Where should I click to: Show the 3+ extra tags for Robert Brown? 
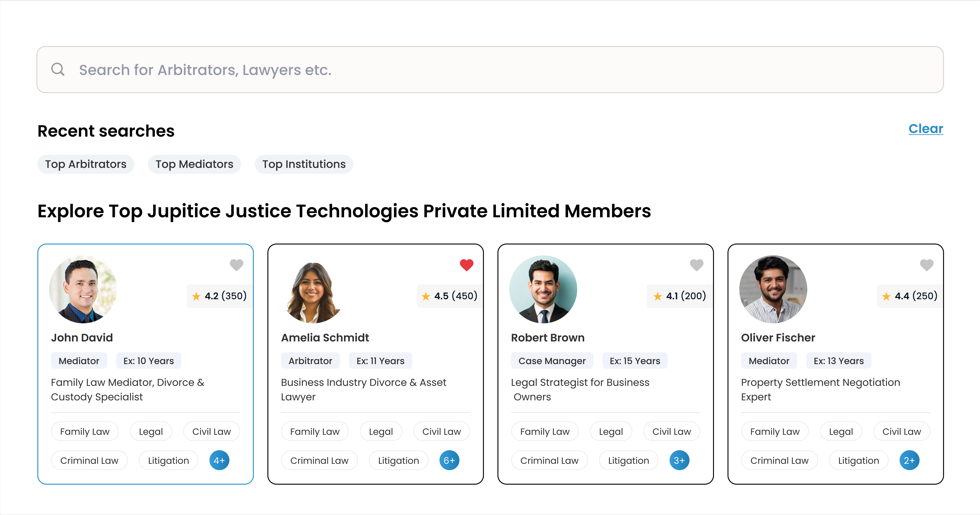pos(680,460)
